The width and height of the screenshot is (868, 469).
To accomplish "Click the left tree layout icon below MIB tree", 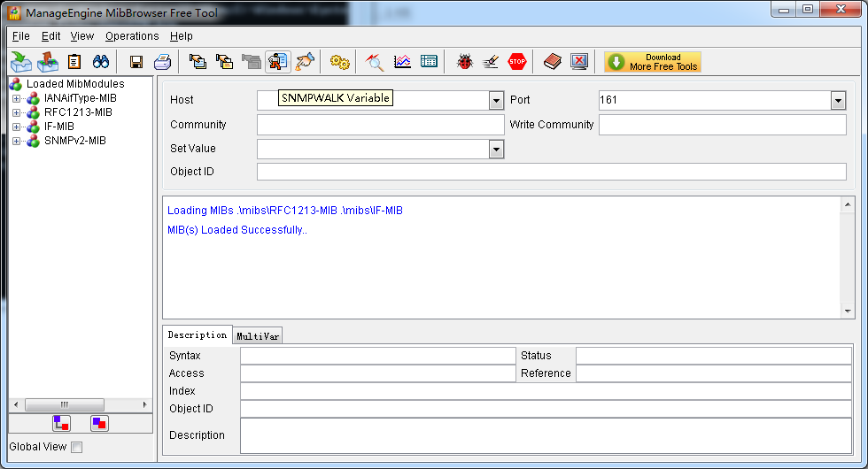I will (x=61, y=424).
